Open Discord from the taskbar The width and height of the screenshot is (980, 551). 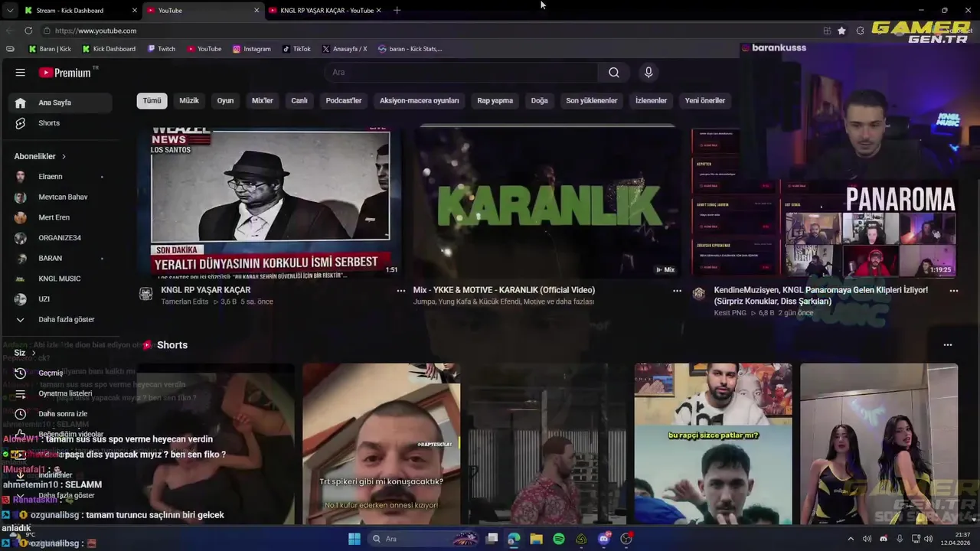tap(604, 539)
